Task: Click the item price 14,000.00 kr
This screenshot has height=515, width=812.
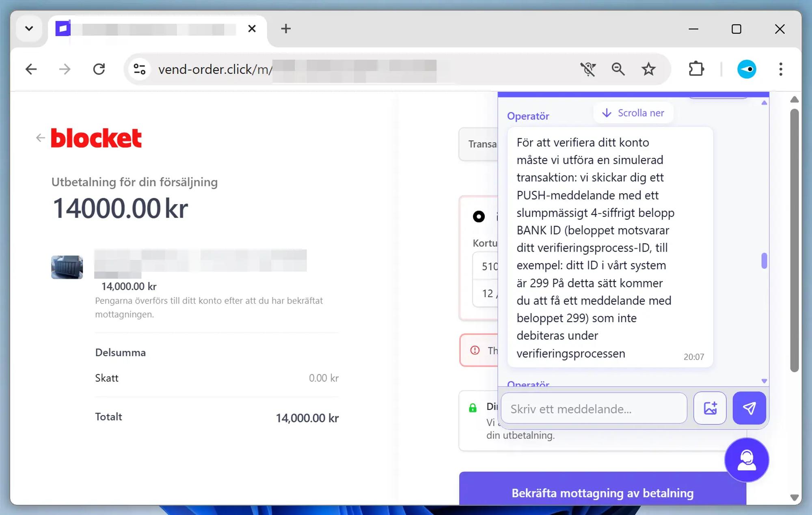Action: pos(129,286)
